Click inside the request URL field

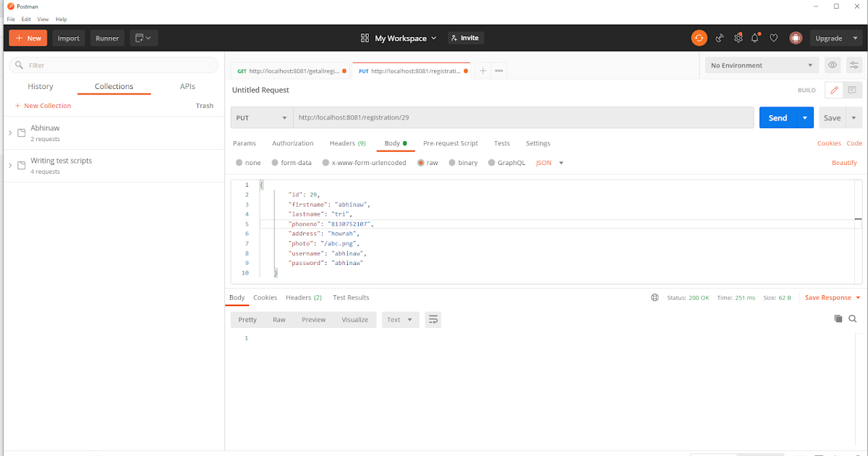pyautogui.click(x=434, y=117)
